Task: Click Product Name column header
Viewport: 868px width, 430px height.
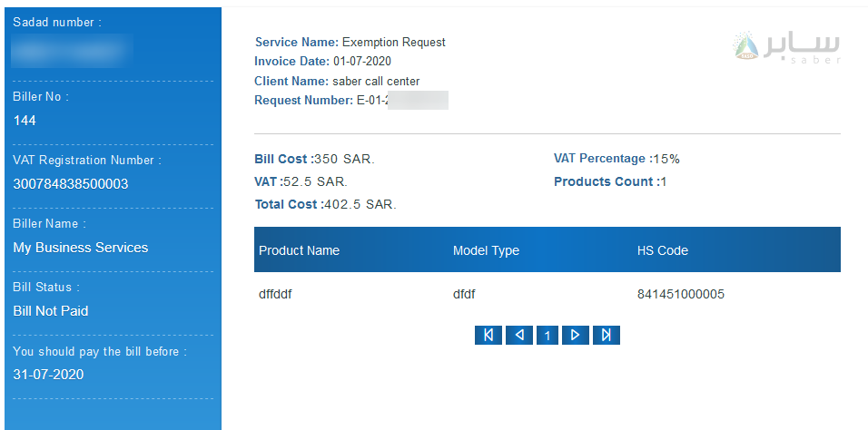Action: coord(299,250)
